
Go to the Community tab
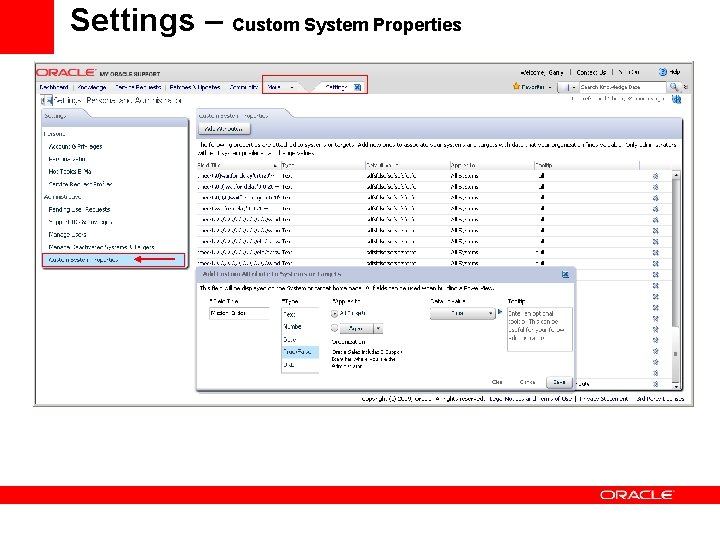(243, 87)
